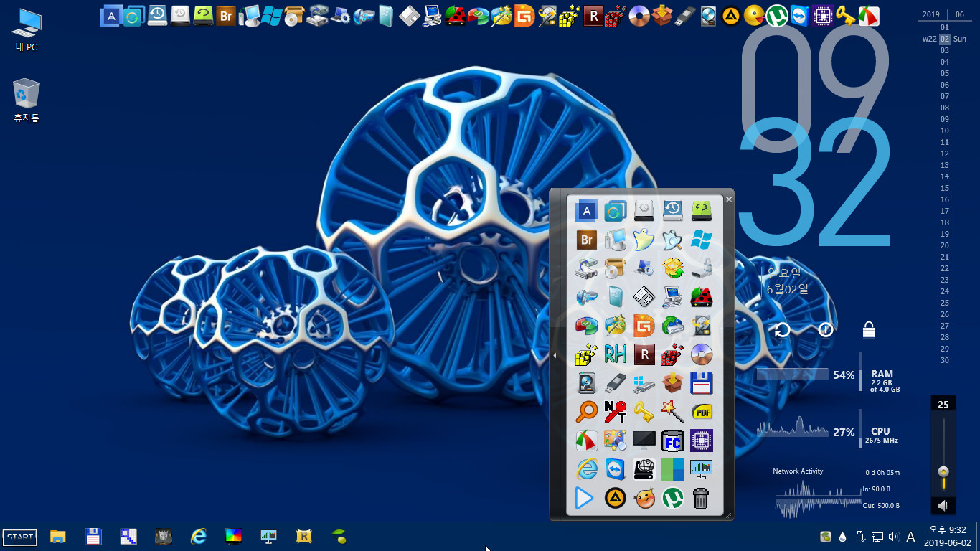980x551 pixels.
Task: Click Internet Explorer icon on the taskbar
Action: click(199, 536)
